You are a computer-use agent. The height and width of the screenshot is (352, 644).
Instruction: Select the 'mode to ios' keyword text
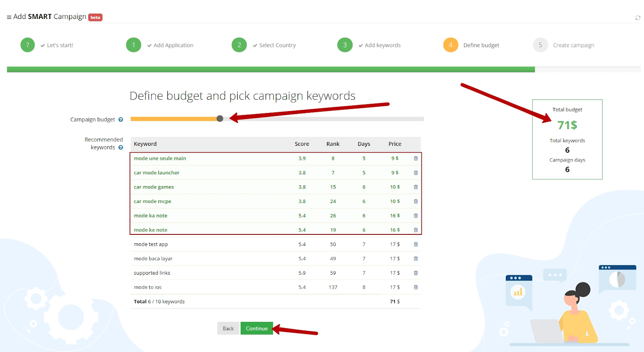(148, 287)
